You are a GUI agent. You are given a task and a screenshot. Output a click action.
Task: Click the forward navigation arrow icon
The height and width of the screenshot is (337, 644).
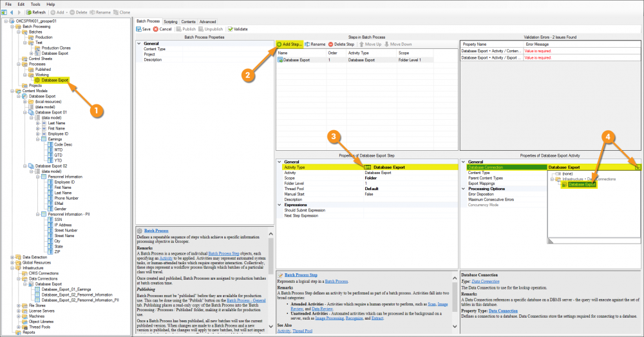tap(19, 12)
